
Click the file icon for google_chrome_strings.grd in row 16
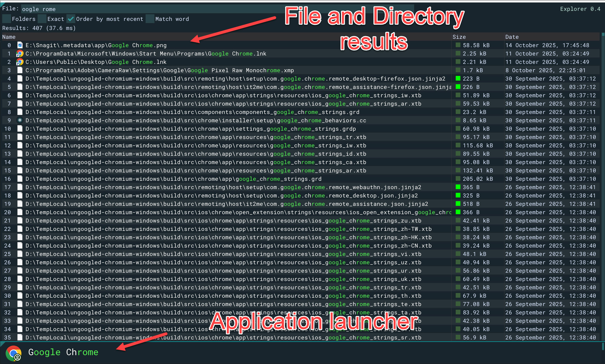point(20,179)
